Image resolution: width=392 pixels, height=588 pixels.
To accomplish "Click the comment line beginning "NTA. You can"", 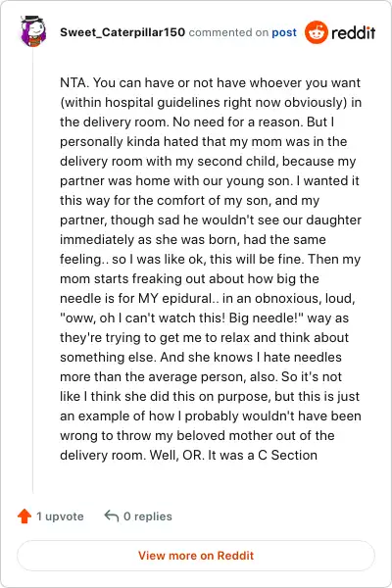I will pyautogui.click(x=210, y=82).
